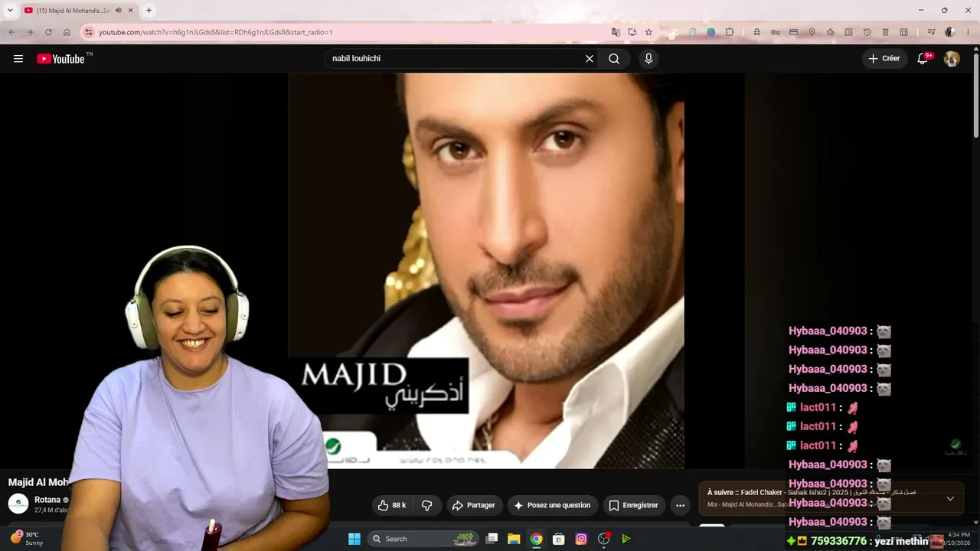Viewport: 980px width, 551px height.
Task: Clear the search text with the X
Action: point(590,59)
